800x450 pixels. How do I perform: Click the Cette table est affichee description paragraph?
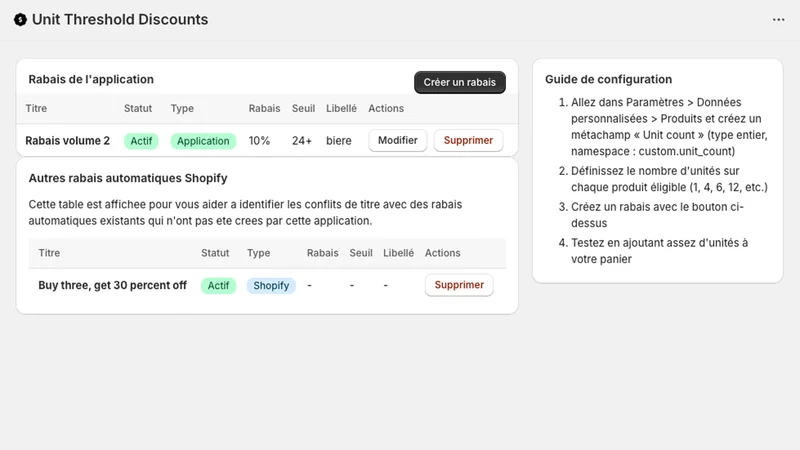coord(245,213)
